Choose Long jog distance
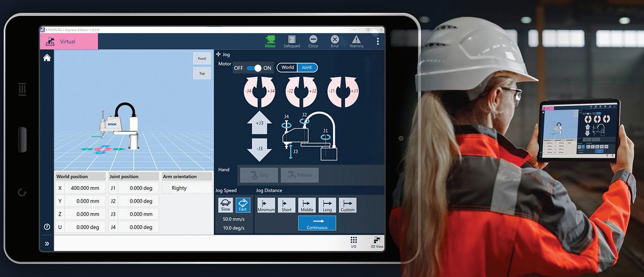This screenshot has width=644, height=277. point(327,205)
